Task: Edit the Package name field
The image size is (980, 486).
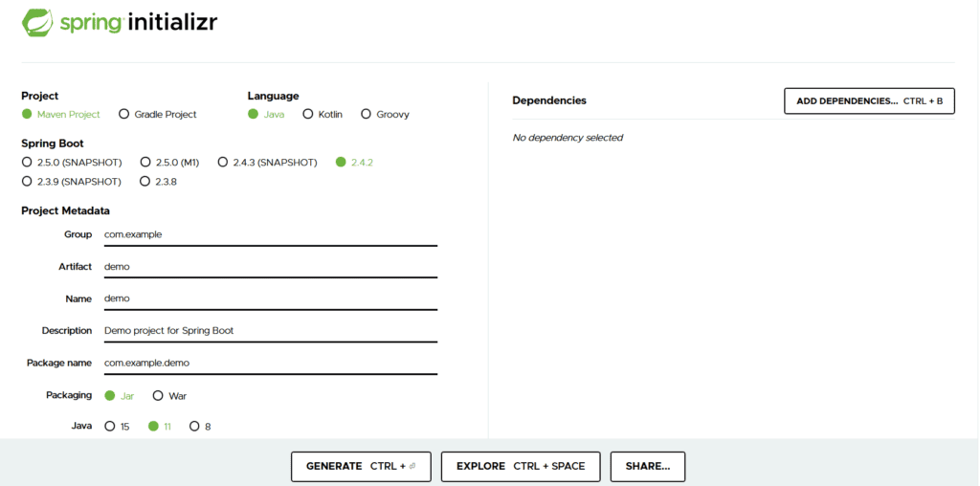Action: (270, 363)
